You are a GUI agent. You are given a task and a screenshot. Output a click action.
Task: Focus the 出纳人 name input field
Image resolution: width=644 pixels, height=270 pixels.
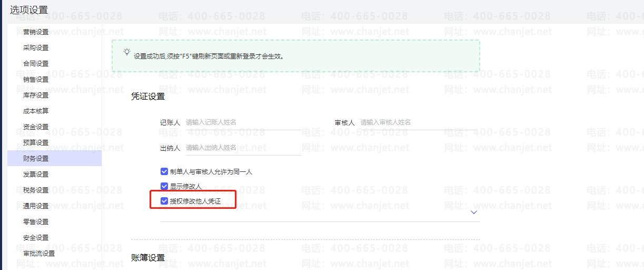pos(243,148)
